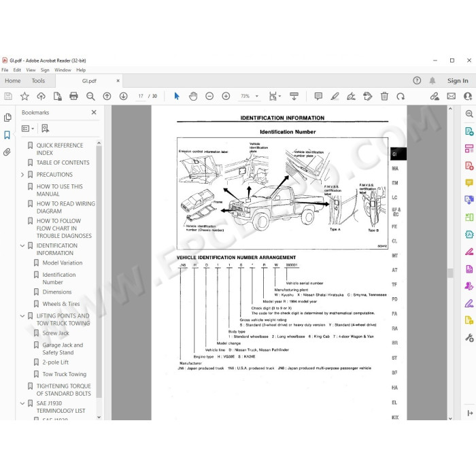
Task: Click the Sign document pen icon
Action: [x=352, y=97]
